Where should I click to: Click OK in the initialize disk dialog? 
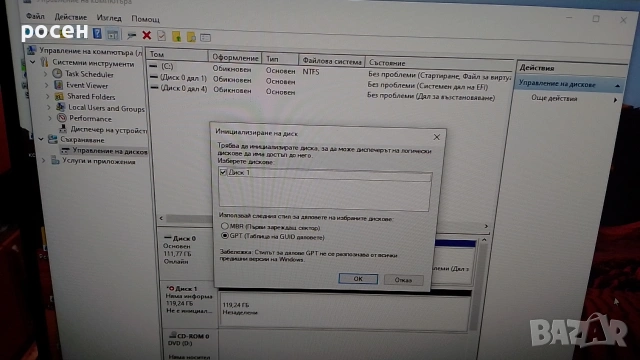358,278
